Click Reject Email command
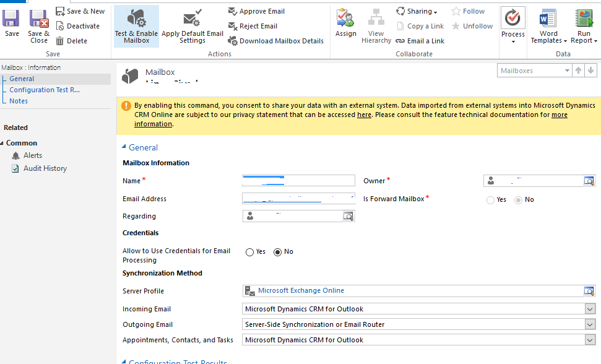 coord(253,26)
